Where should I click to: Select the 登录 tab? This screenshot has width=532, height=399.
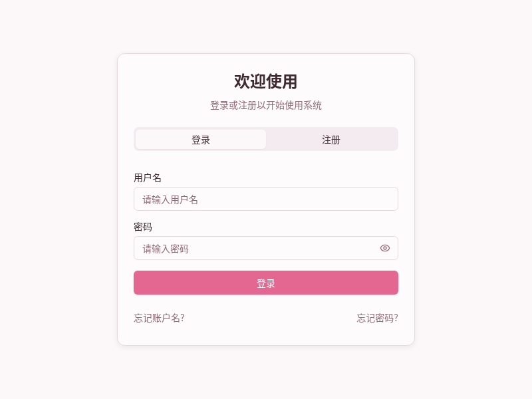pyautogui.click(x=199, y=139)
